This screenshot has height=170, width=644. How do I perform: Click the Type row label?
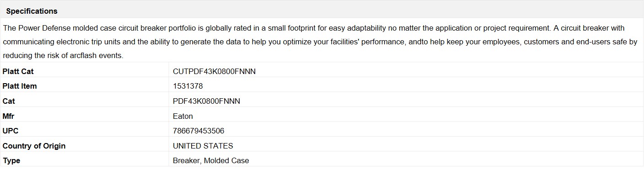click(11, 160)
